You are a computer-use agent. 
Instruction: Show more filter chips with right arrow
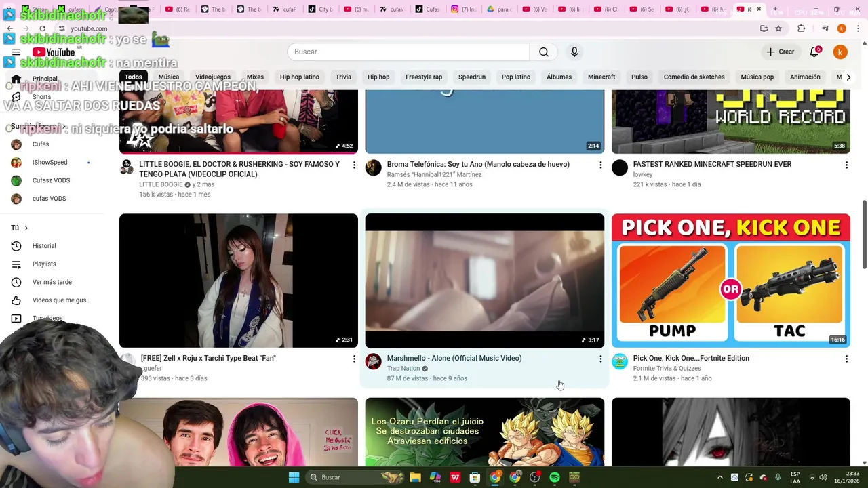848,77
